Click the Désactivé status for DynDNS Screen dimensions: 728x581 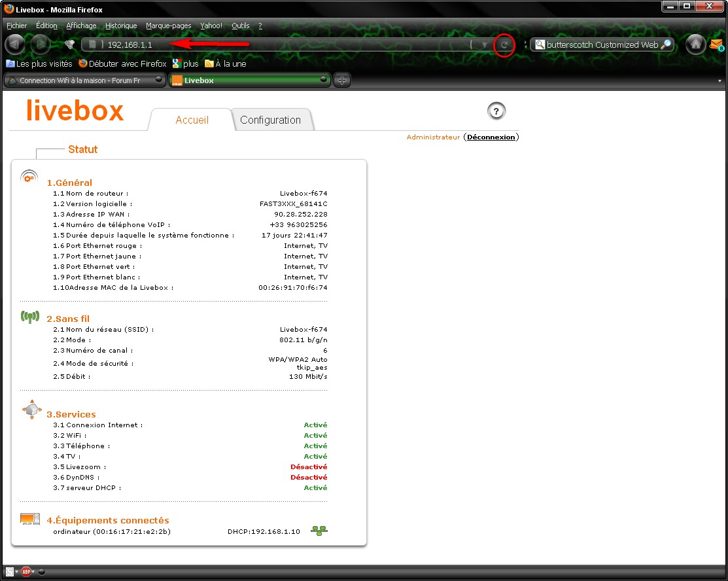[309, 478]
